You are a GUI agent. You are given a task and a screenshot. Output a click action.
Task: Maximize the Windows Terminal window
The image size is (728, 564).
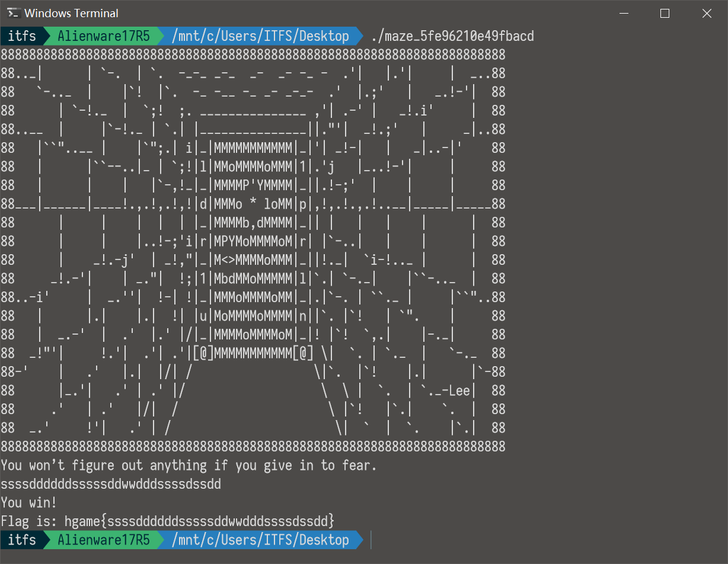[665, 13]
